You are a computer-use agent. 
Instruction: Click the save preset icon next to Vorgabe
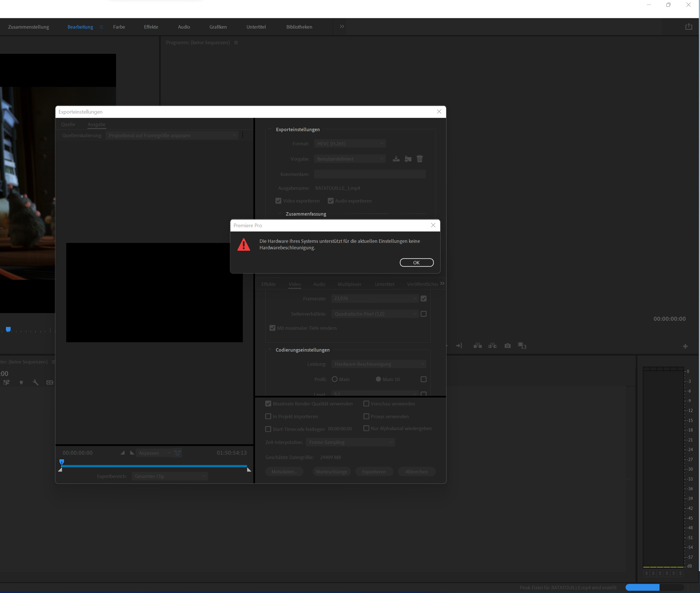[396, 159]
